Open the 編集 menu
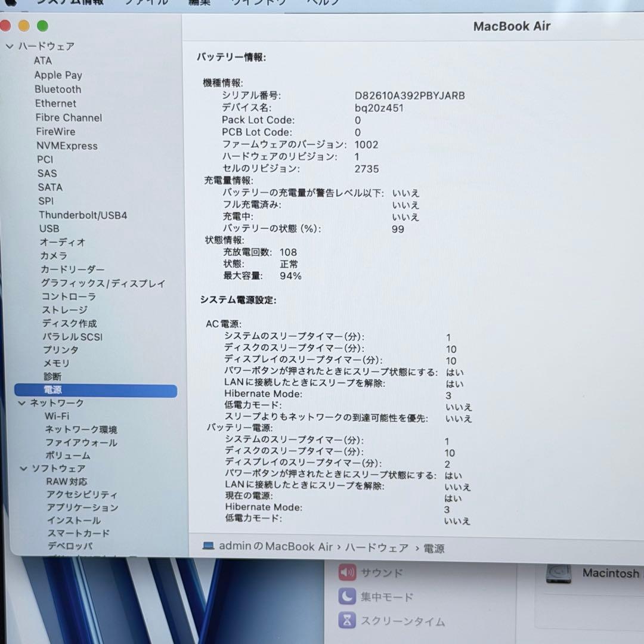 (199, 2)
